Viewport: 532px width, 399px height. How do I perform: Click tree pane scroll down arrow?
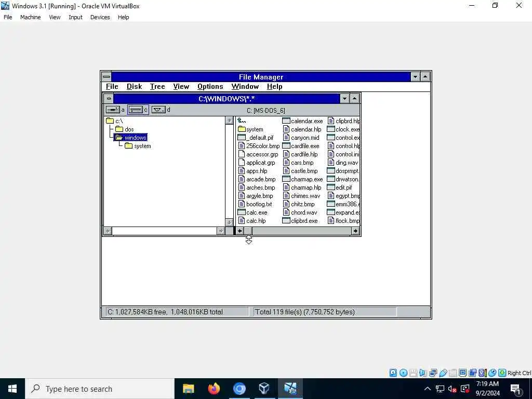click(x=229, y=222)
